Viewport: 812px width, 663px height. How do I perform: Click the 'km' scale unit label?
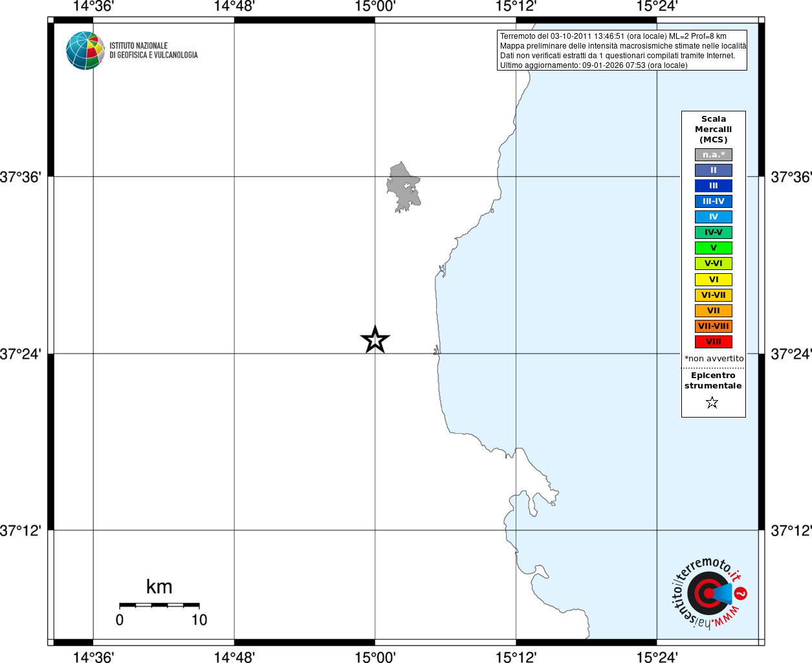coord(159,587)
